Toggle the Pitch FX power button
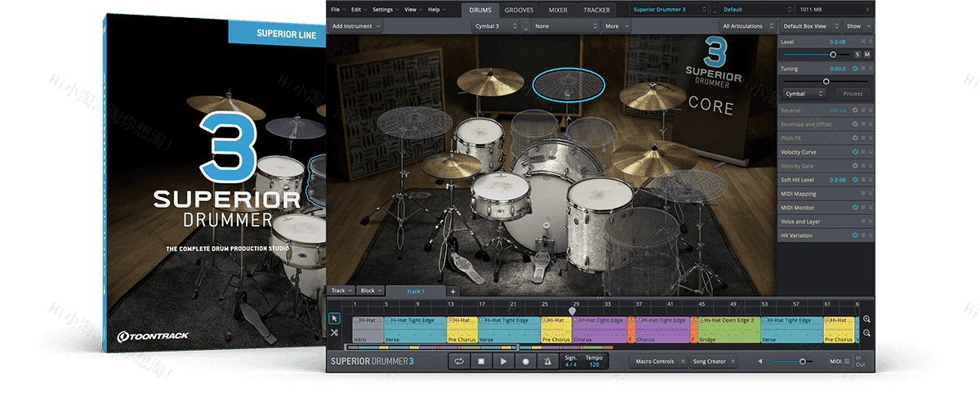 (855, 138)
